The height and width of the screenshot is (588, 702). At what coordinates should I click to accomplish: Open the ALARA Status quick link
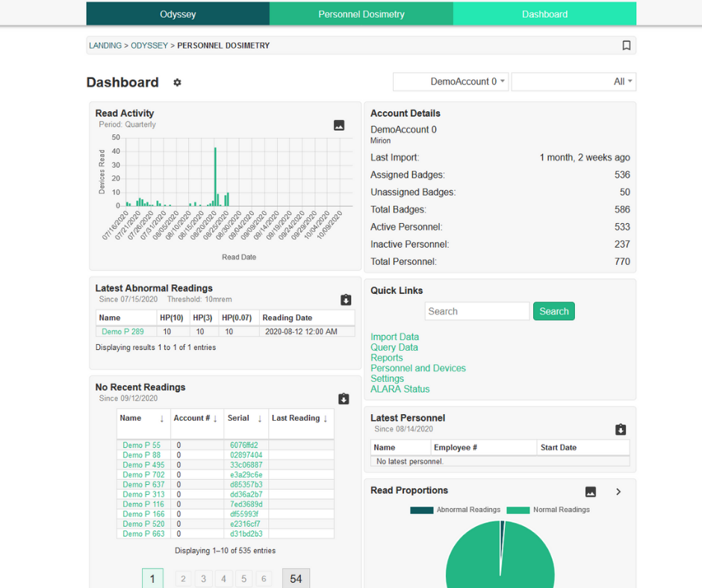(400, 390)
